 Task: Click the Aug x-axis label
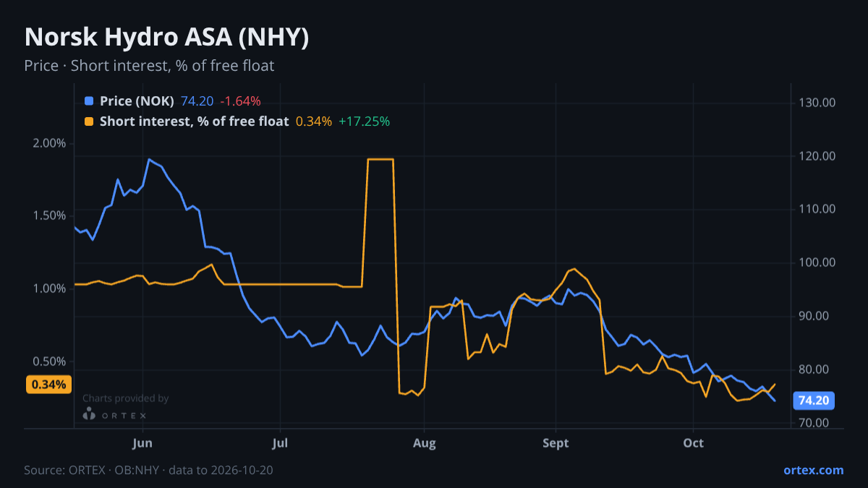[x=425, y=443]
